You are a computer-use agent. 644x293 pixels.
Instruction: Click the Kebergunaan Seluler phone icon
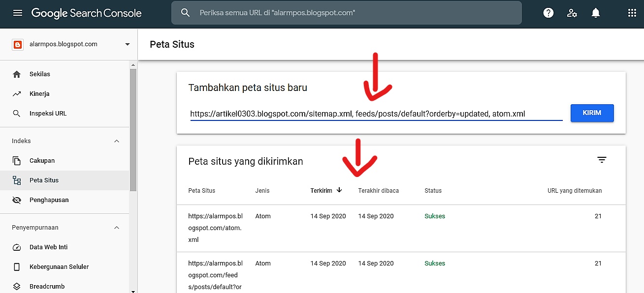[x=17, y=267]
